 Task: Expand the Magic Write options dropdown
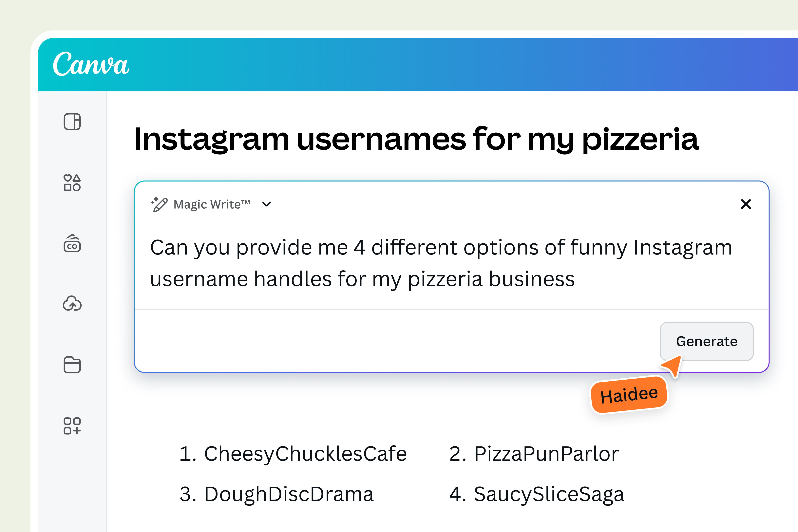[x=267, y=204]
